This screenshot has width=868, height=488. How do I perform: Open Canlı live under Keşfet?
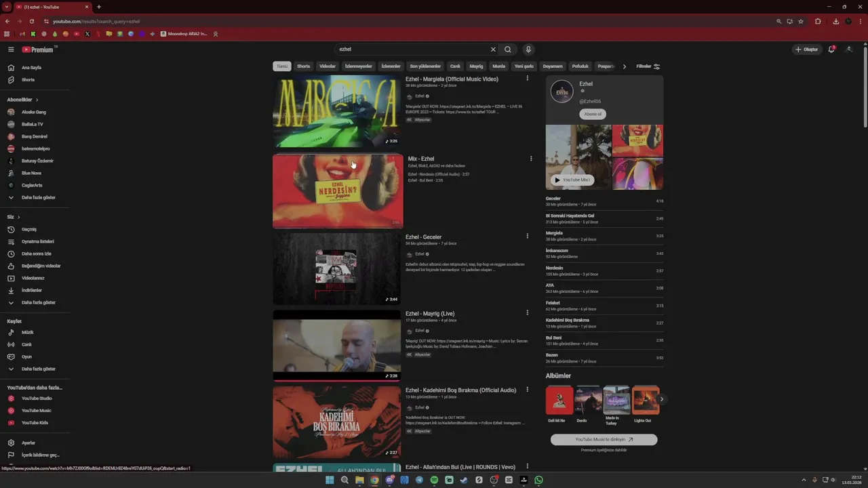(26, 344)
